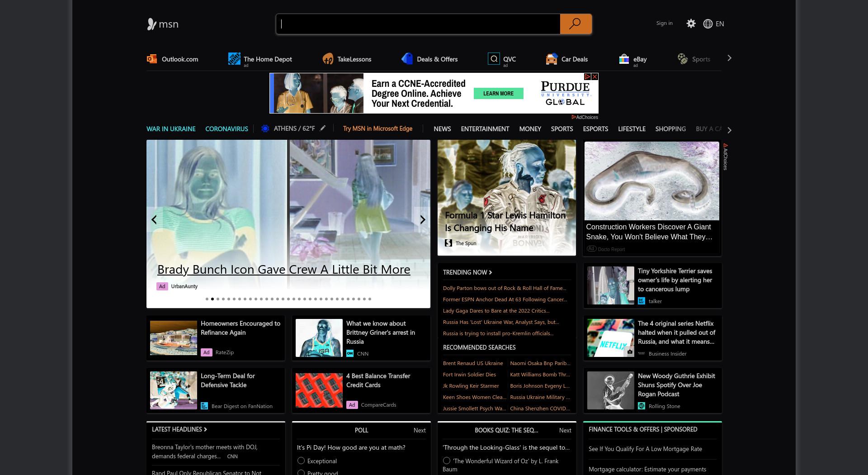Open the Lewis Hamilton story image
The image size is (868, 475).
[x=506, y=198]
